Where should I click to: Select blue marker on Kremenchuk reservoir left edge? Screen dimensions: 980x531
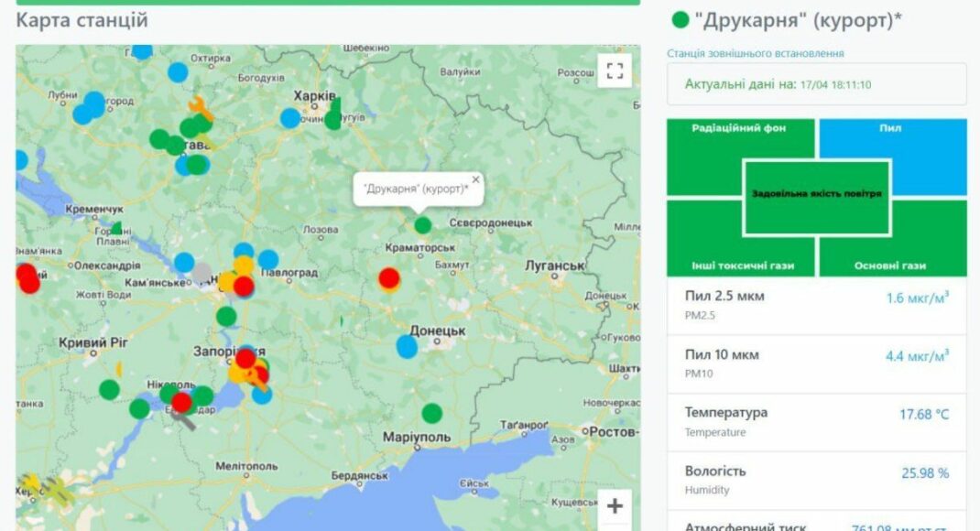[21, 160]
